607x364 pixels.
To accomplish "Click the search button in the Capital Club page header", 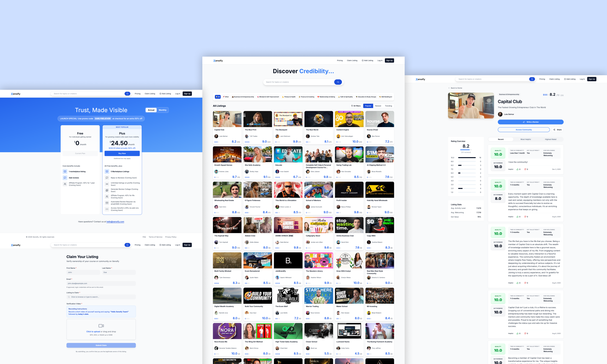I will tap(532, 79).
